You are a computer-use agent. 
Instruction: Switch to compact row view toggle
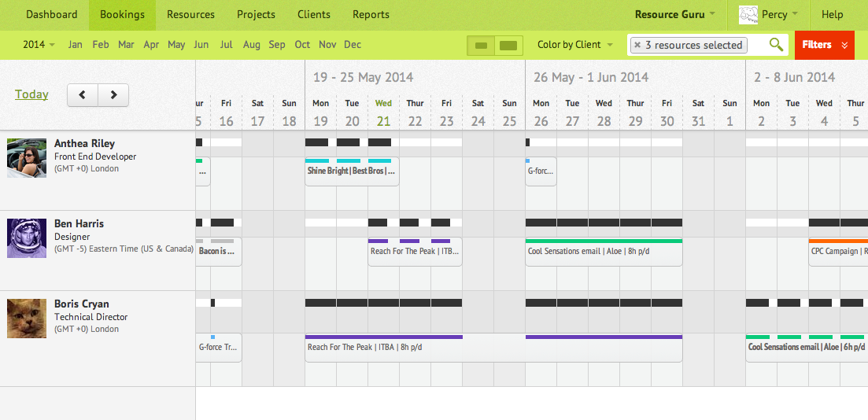click(x=481, y=46)
